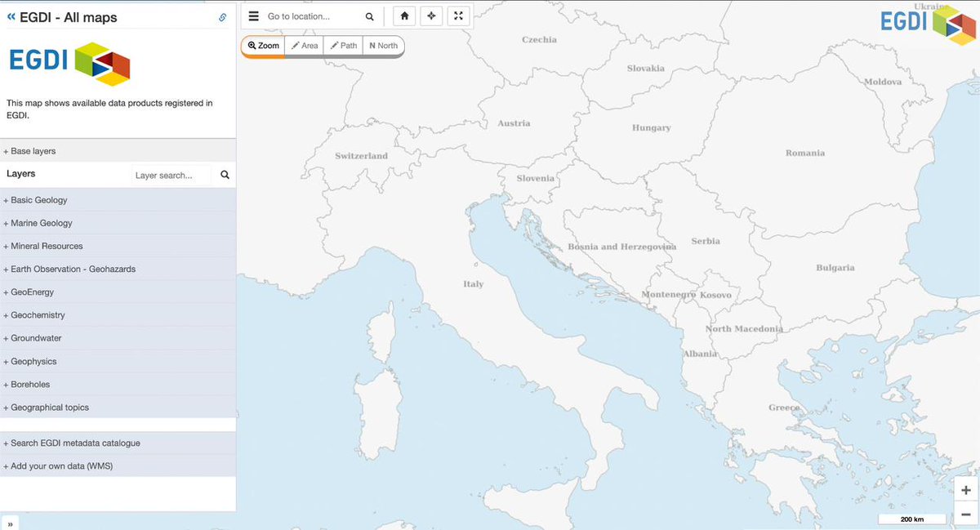Click Romania label on map
Viewport: 980px width, 530px height.
(805, 153)
